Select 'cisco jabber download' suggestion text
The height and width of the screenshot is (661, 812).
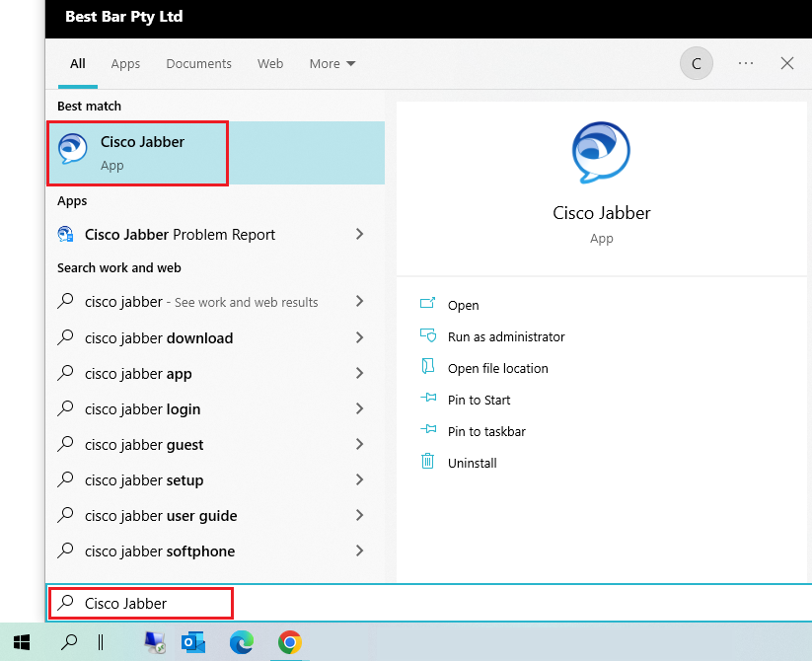pos(159,338)
